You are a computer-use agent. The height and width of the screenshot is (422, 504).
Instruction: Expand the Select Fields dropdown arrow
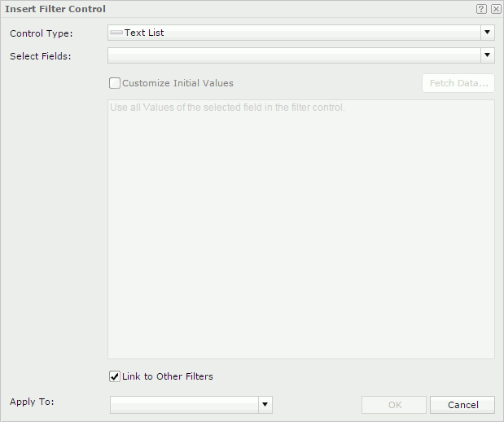point(488,55)
